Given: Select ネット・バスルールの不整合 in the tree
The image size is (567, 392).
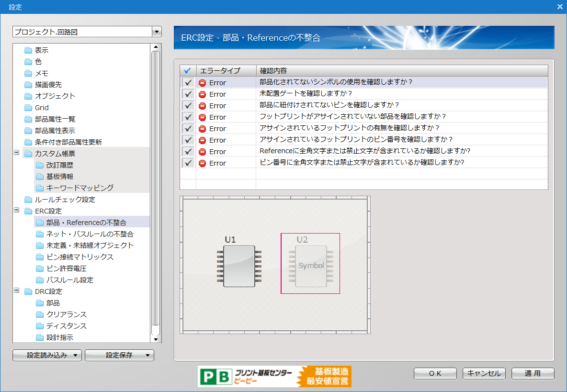Looking at the screenshot, I should click(x=90, y=234).
